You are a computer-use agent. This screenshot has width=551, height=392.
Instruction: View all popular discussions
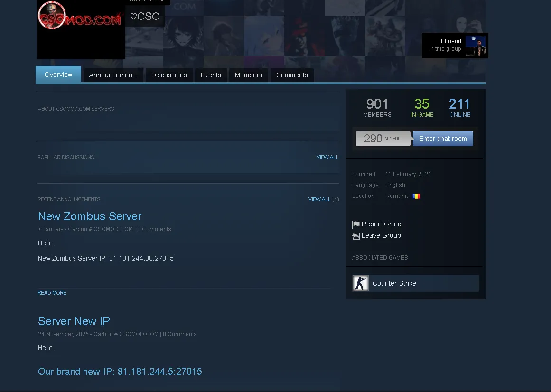pos(327,157)
